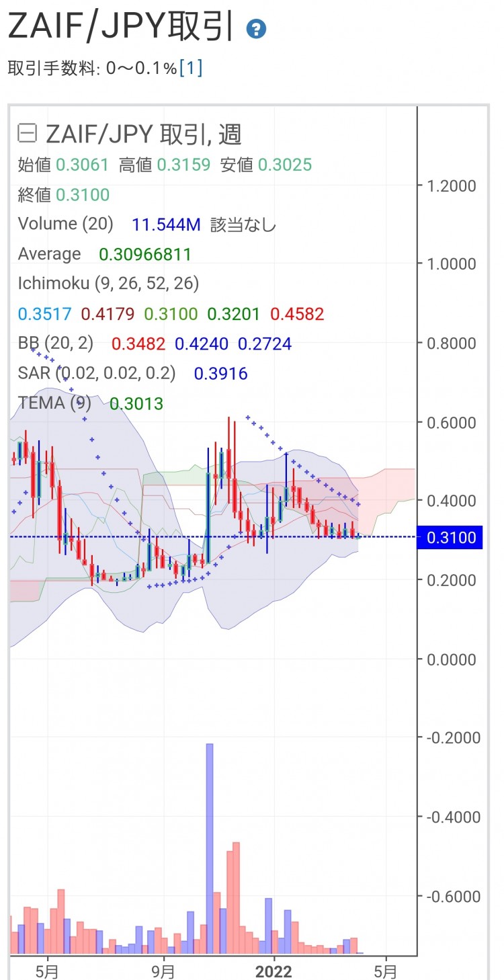Select the Average indicator label
The height and width of the screenshot is (980, 504).
pos(49,254)
